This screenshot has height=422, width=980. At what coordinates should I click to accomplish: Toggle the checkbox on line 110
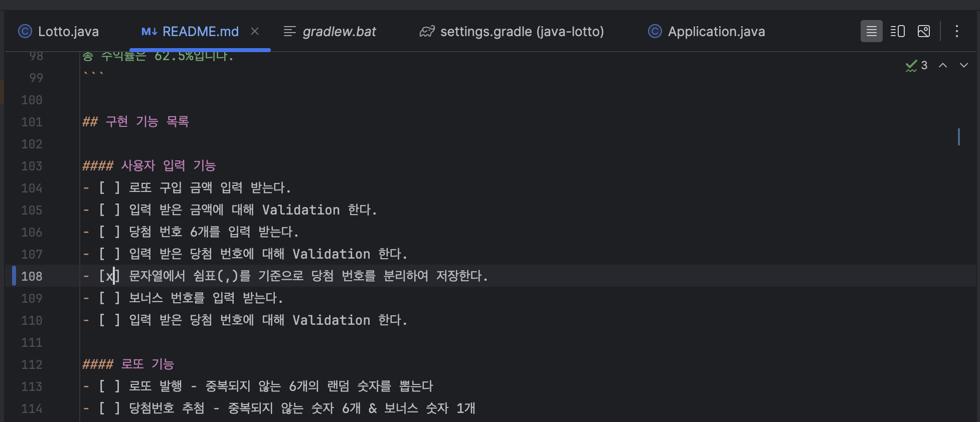(109, 320)
